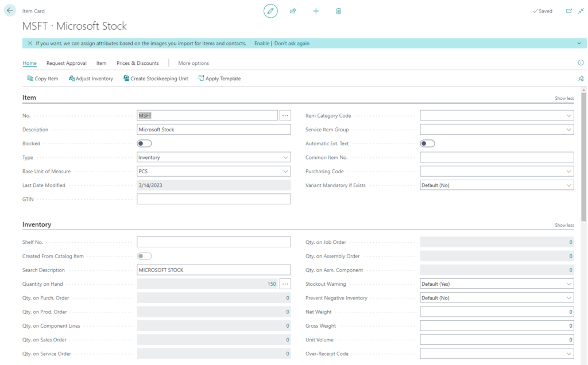Click the pencil edit icon
588x365 pixels.
270,11
